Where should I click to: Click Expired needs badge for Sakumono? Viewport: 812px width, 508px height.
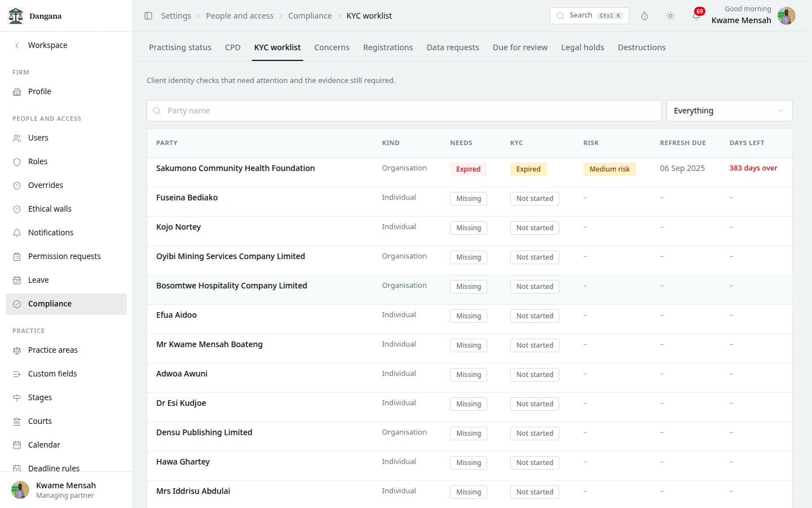coord(469,169)
